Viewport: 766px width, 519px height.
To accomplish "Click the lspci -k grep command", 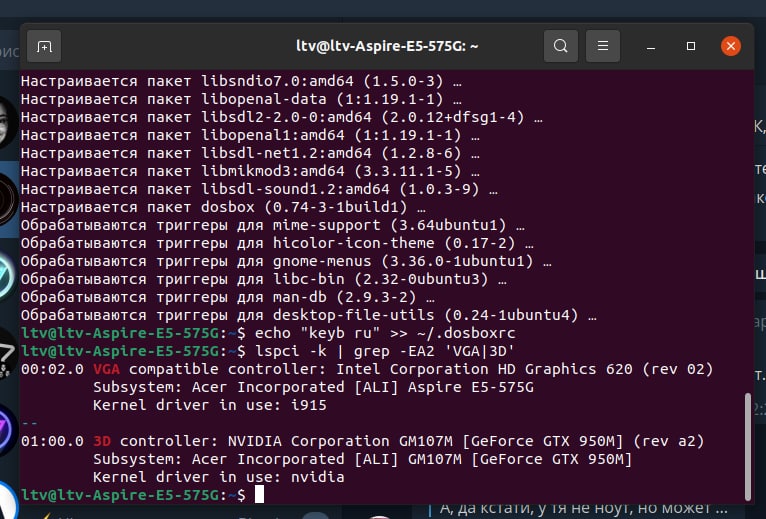I will 385,351.
